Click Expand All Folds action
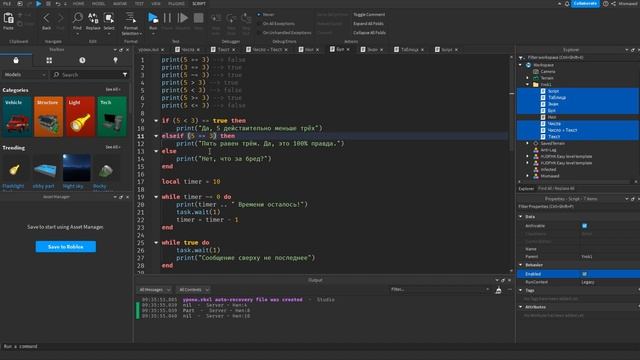This screenshot has height=360, width=640. coord(368,24)
